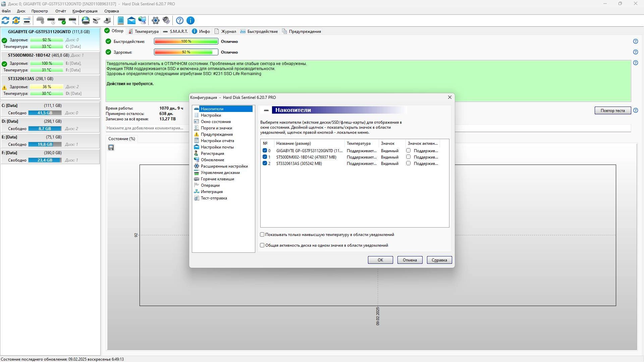The width and height of the screenshot is (644, 362).
Task: Click the blue notepad report toolbar icon
Action: 121,20
